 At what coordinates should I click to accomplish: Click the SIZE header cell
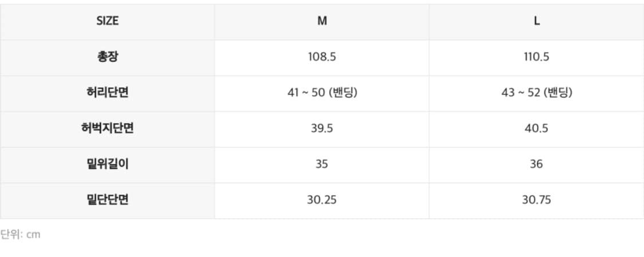point(107,21)
